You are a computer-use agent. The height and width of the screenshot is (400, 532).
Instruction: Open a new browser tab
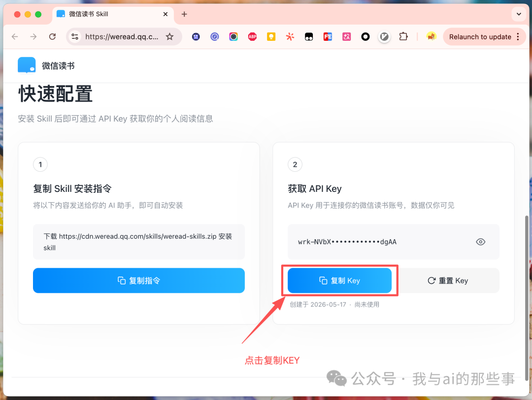[x=184, y=14]
